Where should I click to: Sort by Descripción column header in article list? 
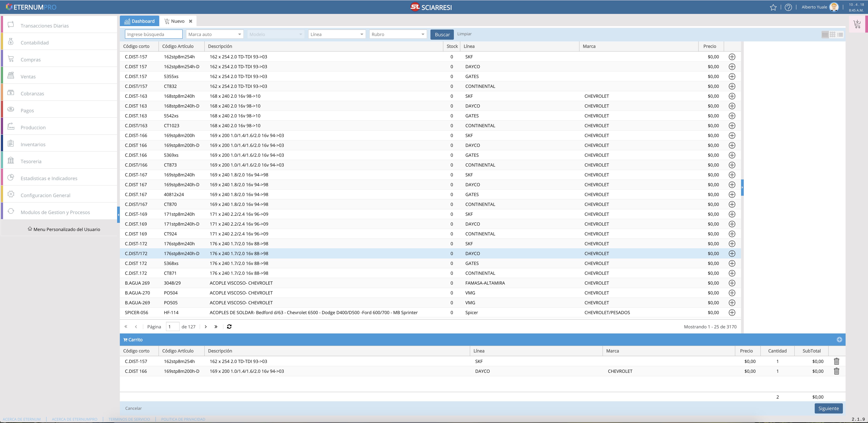pyautogui.click(x=324, y=46)
